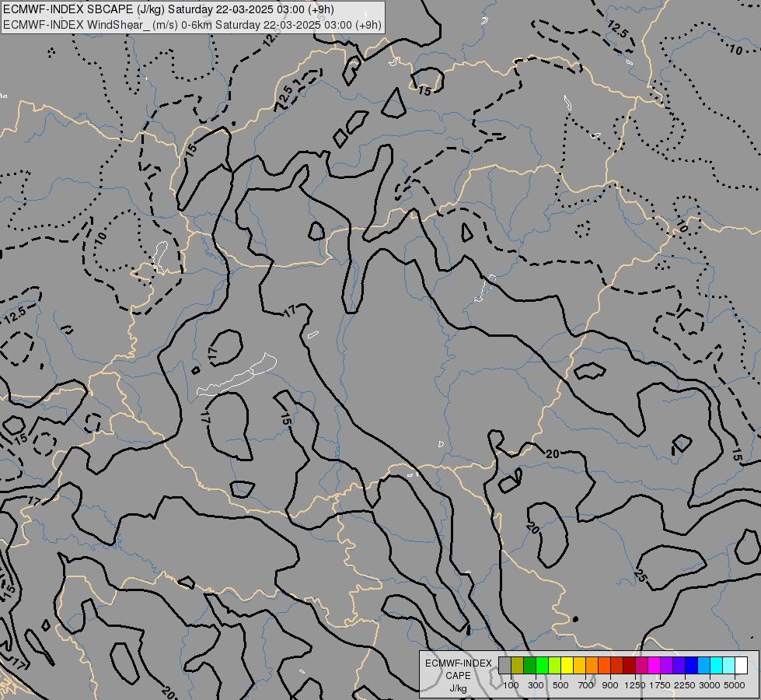Pick the pure yellow legend swatch
This screenshot has height=700, width=761.
pos(567,665)
